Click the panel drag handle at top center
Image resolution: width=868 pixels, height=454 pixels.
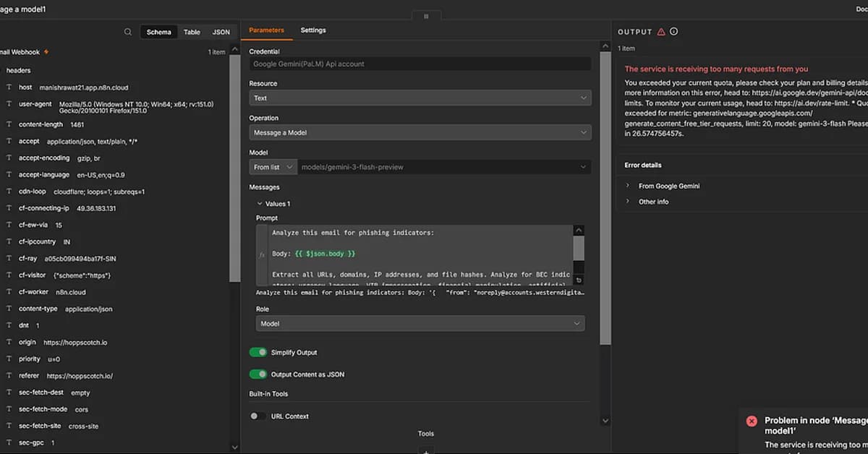[426, 16]
